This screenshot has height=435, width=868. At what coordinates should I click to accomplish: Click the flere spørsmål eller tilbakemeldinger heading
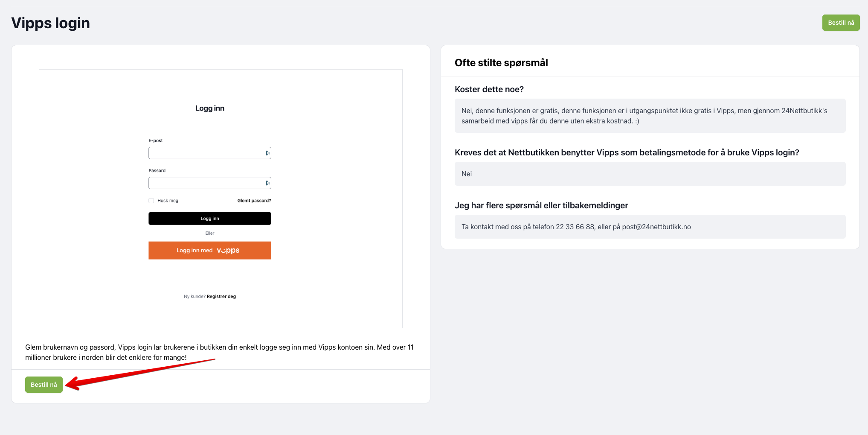(x=541, y=205)
